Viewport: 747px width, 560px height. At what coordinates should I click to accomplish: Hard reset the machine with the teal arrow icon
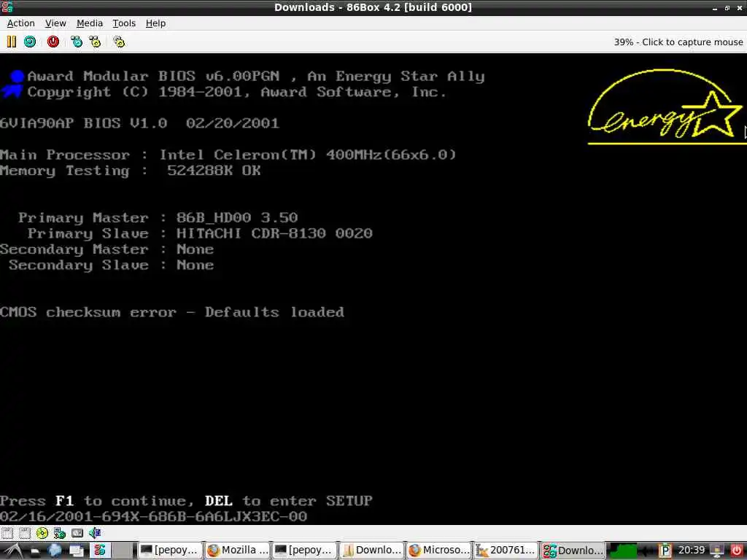tap(29, 42)
